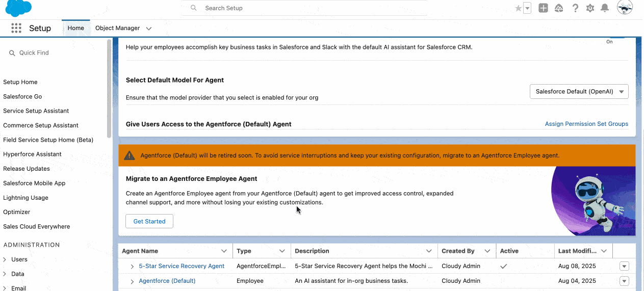Image resolution: width=644 pixels, height=291 pixels.
Task: Open Lightning Usage in sidebar
Action: click(x=25, y=198)
